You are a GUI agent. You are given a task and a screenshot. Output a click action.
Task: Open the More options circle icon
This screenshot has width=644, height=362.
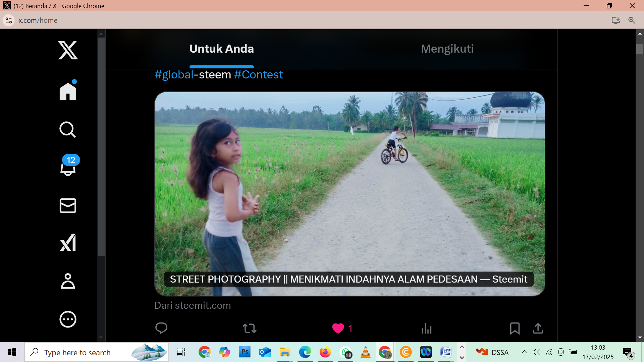point(68,319)
